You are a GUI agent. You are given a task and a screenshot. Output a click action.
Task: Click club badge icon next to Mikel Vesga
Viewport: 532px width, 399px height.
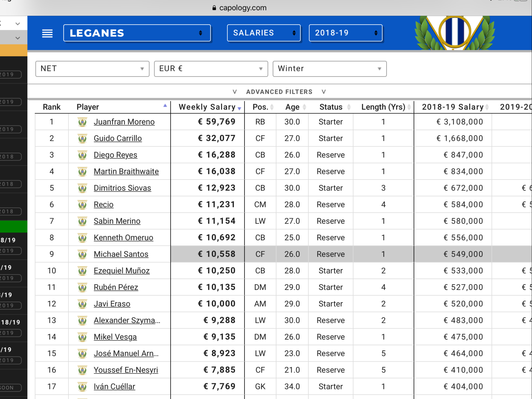pyautogui.click(x=82, y=337)
